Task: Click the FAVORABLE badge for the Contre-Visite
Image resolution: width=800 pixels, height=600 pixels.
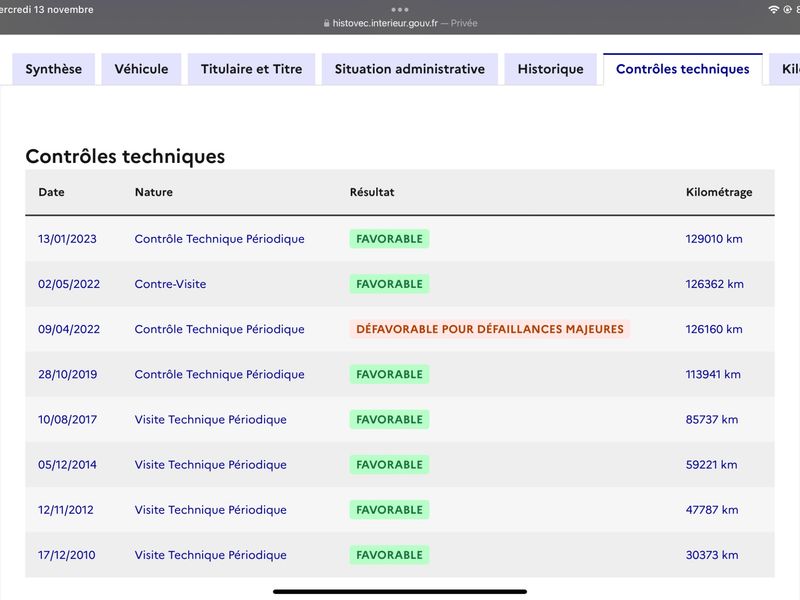Action: pos(389,284)
